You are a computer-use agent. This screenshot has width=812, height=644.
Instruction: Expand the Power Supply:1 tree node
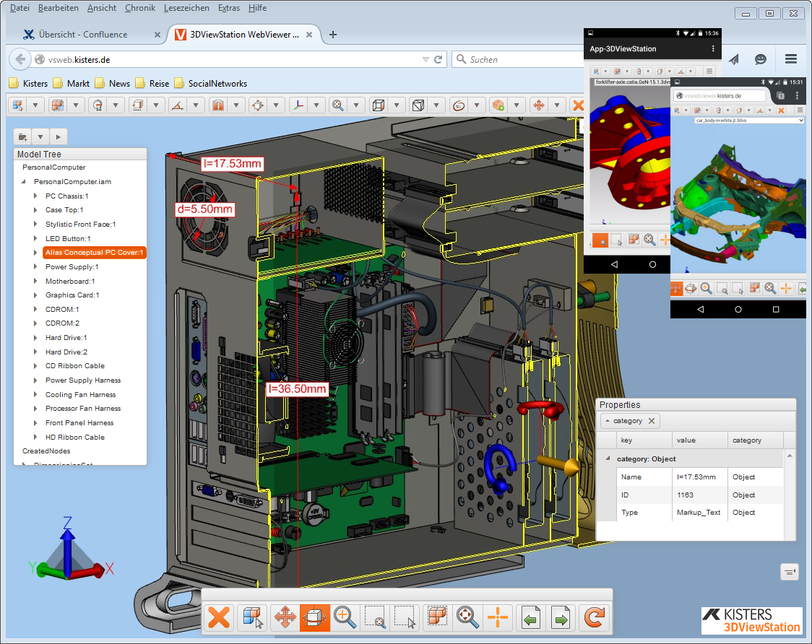[x=35, y=267]
